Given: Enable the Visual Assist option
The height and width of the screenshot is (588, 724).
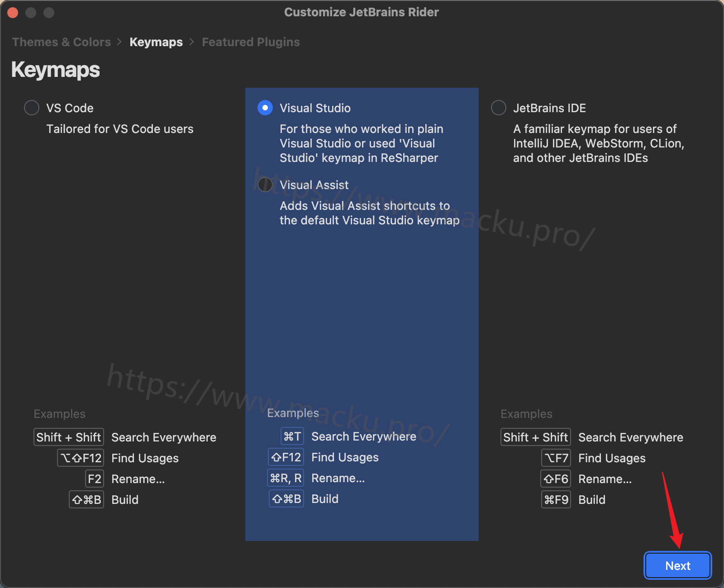Looking at the screenshot, I should 265,185.
